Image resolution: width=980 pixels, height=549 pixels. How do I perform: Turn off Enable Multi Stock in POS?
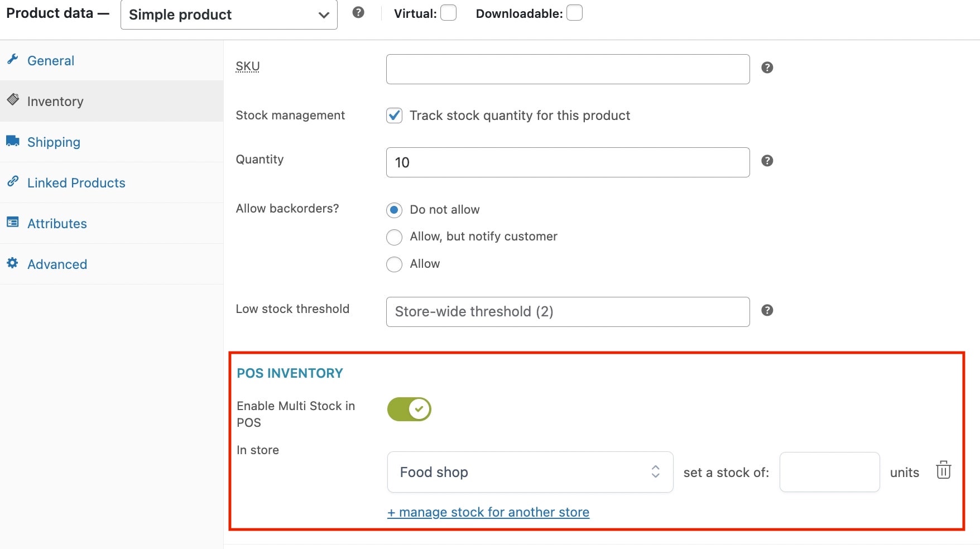(409, 409)
